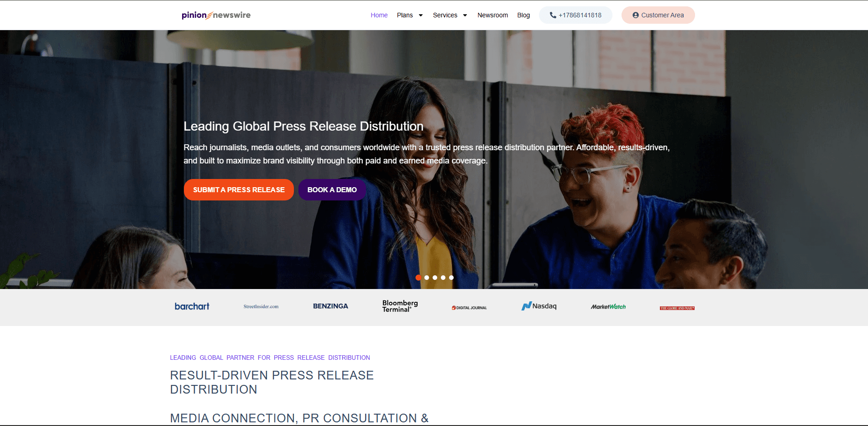Click the user icon in Customer Area
Viewport: 868px width, 426px height.
coord(635,15)
